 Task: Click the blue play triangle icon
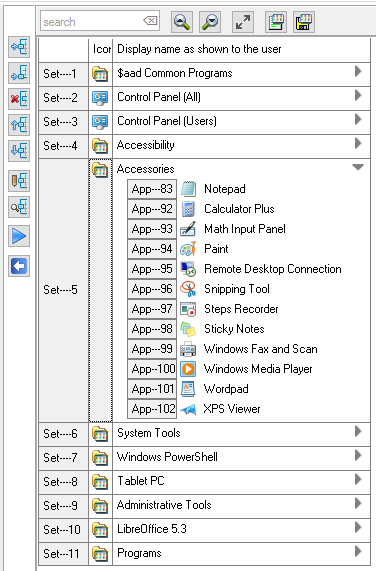pyautogui.click(x=19, y=236)
